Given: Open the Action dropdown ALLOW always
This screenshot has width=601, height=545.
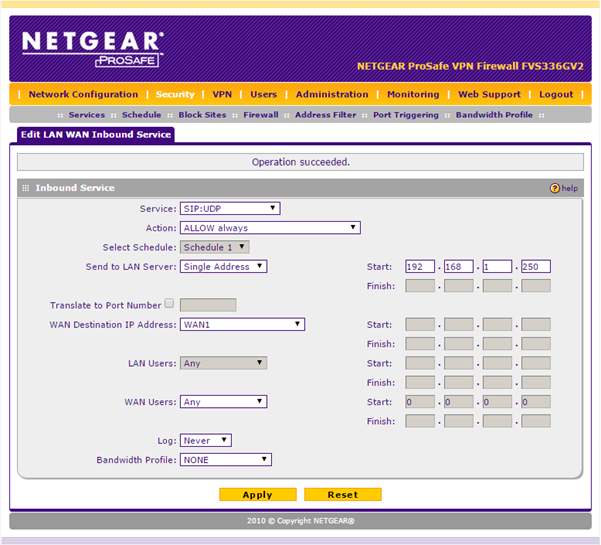Looking at the screenshot, I should [270, 228].
